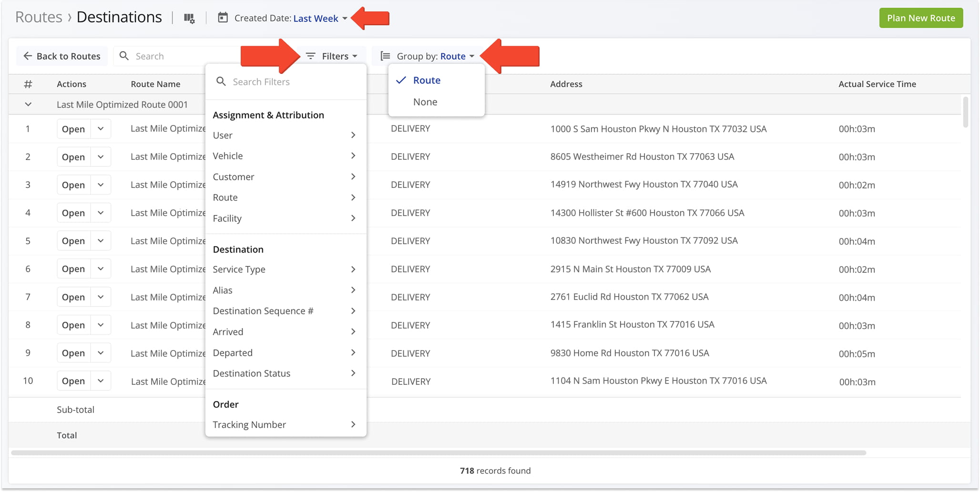The image size is (980, 492).
Task: Click the Group by list icon
Action: [385, 56]
